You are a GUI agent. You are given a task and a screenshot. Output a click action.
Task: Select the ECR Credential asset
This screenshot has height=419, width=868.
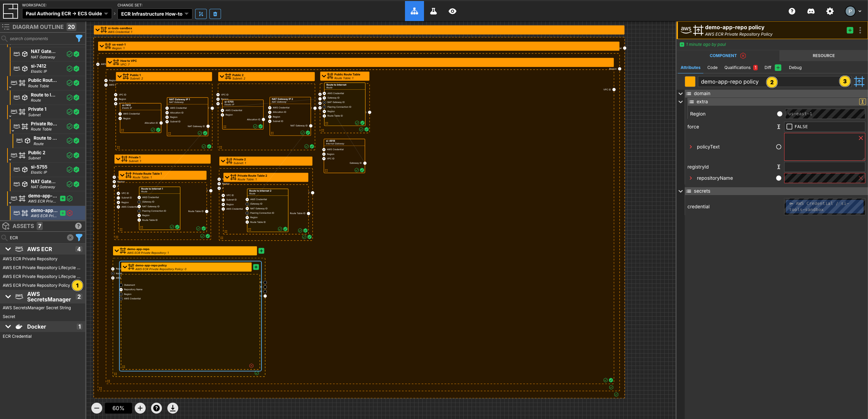pyautogui.click(x=17, y=336)
